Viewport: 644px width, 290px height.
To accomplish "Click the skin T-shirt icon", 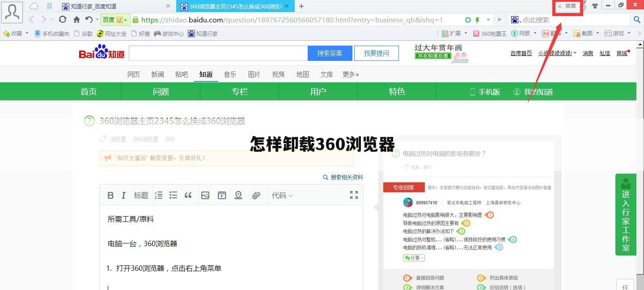I will (x=595, y=6).
